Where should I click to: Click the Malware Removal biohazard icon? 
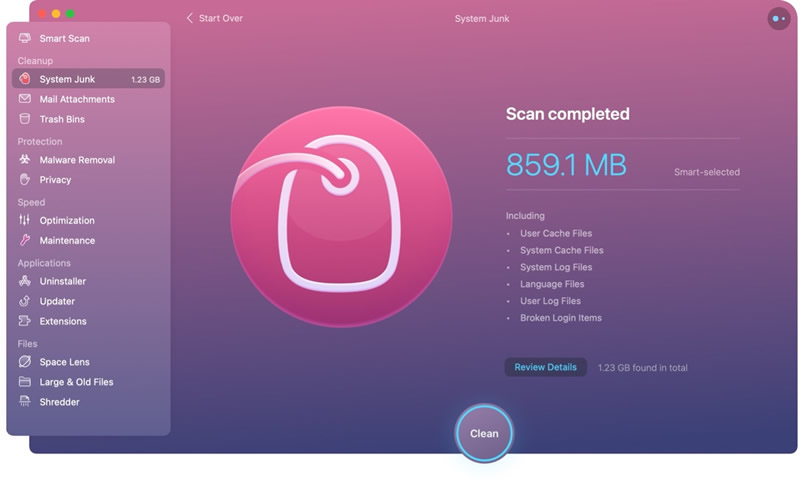(24, 159)
